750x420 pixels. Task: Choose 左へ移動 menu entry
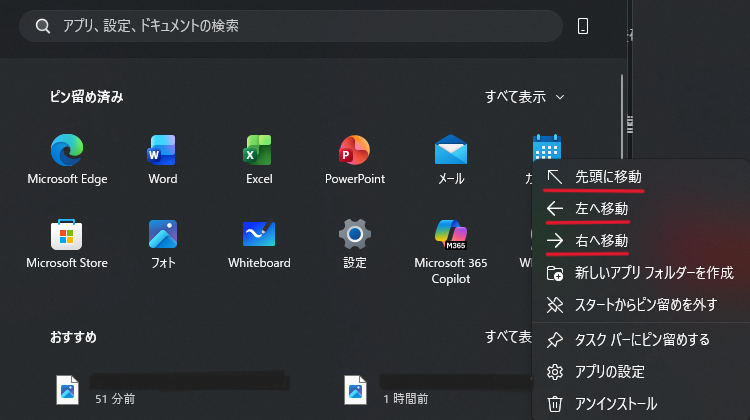click(641, 209)
